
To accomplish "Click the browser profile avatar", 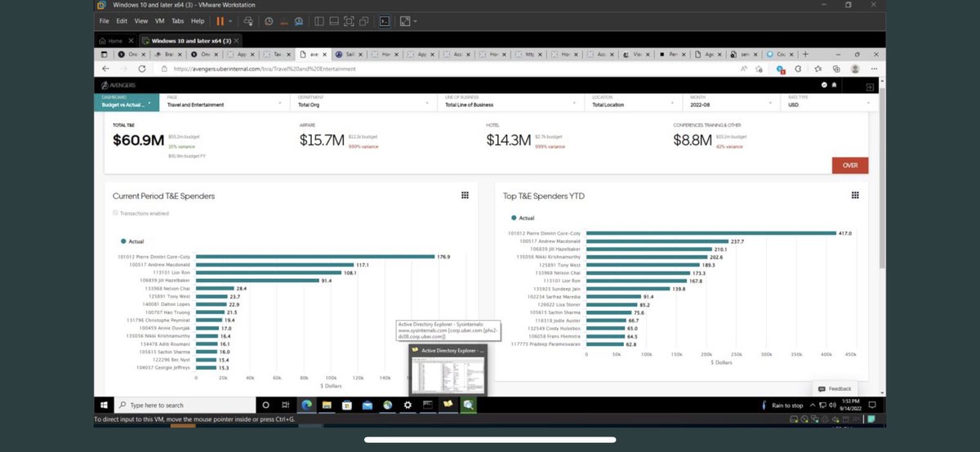I will [855, 69].
